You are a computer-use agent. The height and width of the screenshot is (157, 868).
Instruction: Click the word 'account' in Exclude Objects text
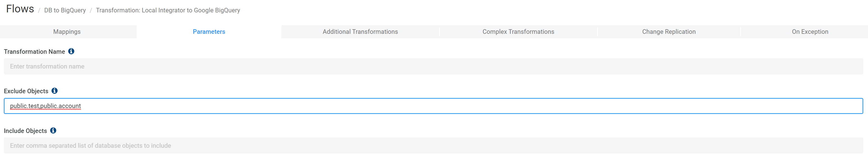(x=70, y=106)
